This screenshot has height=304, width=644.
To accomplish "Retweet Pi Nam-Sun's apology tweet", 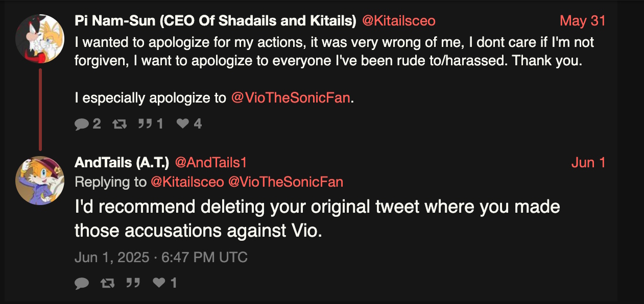I will point(119,124).
